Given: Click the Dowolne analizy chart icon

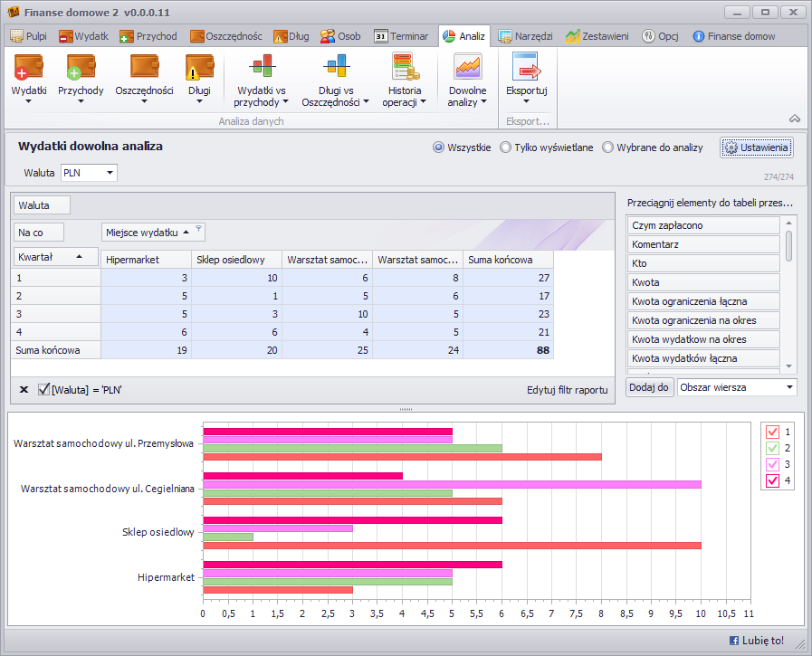Looking at the screenshot, I should coord(467,68).
